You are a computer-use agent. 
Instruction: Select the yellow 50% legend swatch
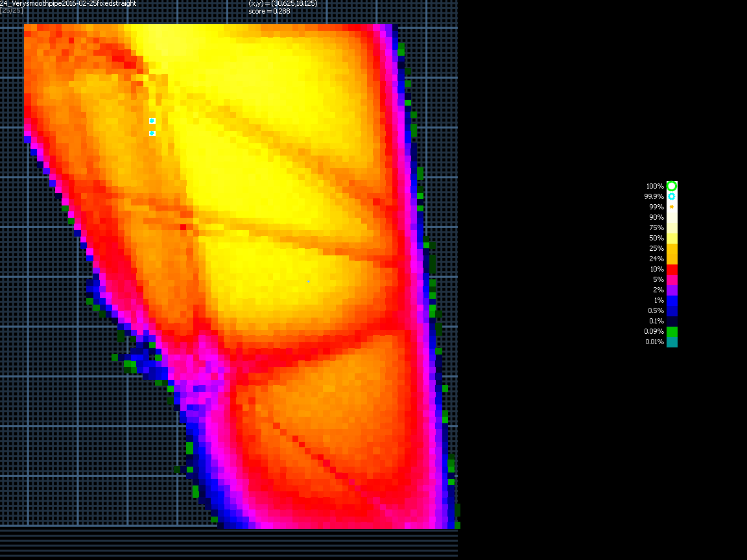(x=672, y=238)
